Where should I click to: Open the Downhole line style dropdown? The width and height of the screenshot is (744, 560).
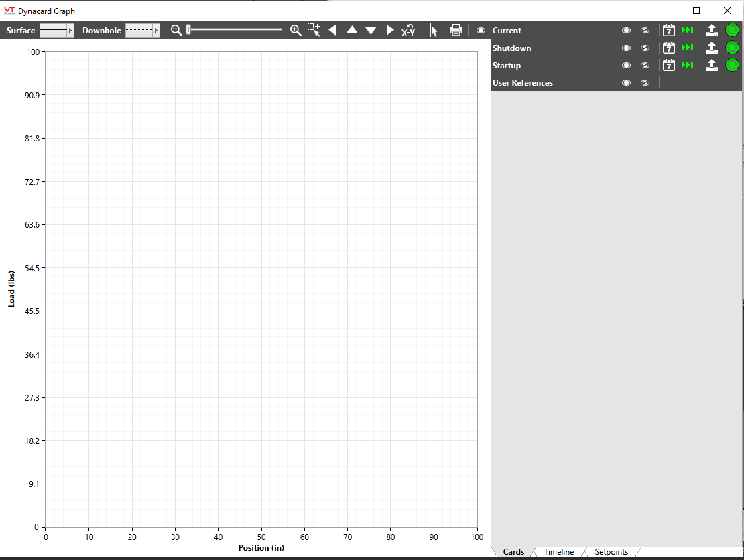(143, 31)
